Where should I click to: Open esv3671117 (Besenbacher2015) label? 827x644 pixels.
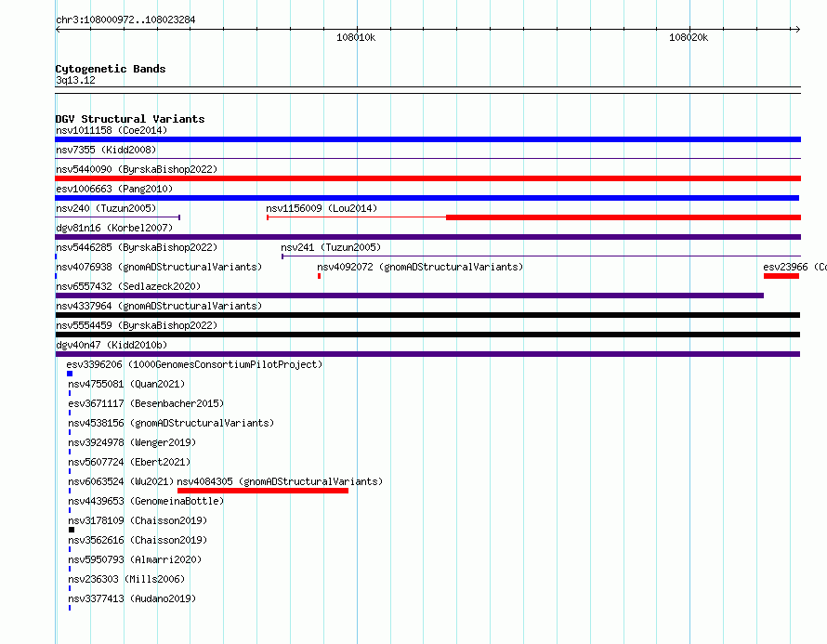[146, 403]
